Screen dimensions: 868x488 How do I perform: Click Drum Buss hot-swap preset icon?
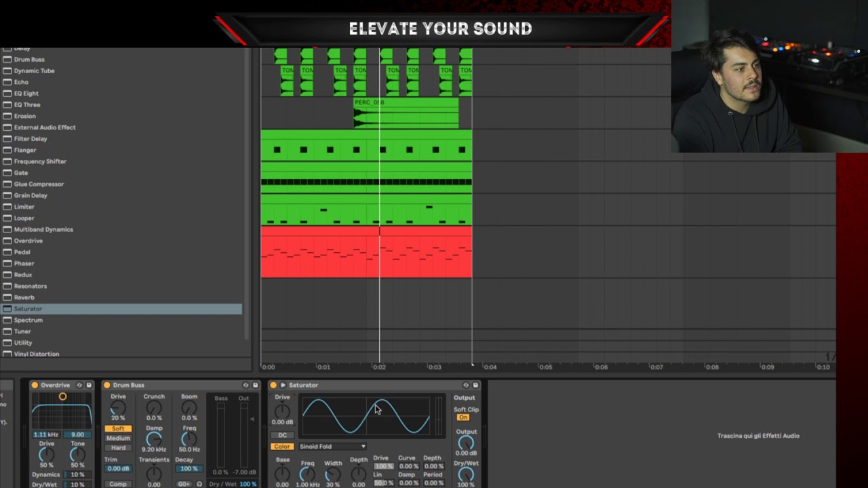click(x=246, y=385)
